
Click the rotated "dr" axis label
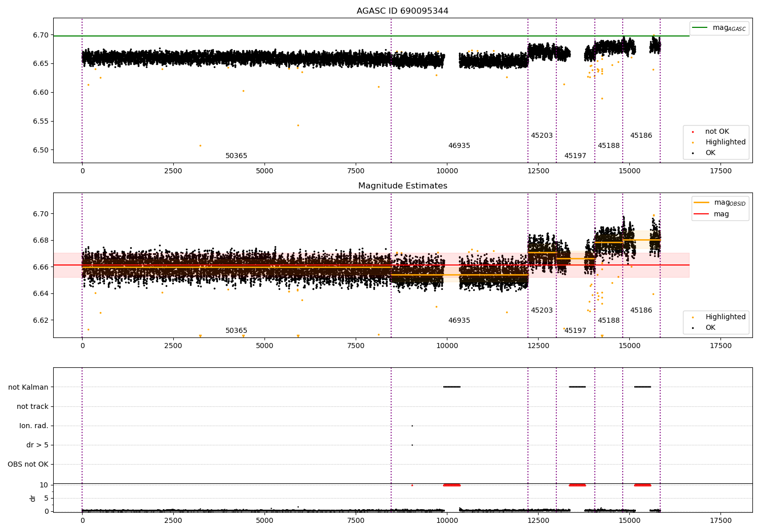32,498
